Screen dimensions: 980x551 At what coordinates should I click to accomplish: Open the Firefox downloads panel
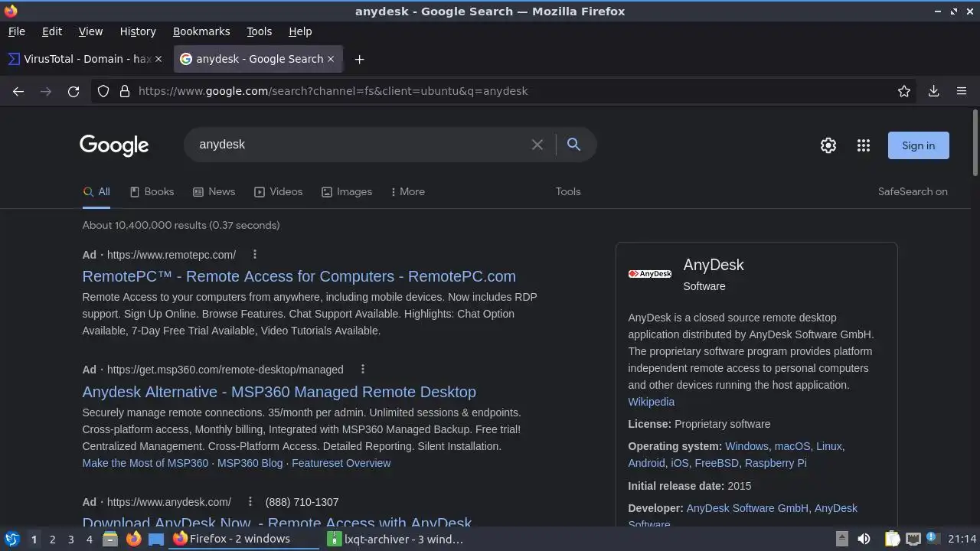(x=933, y=91)
